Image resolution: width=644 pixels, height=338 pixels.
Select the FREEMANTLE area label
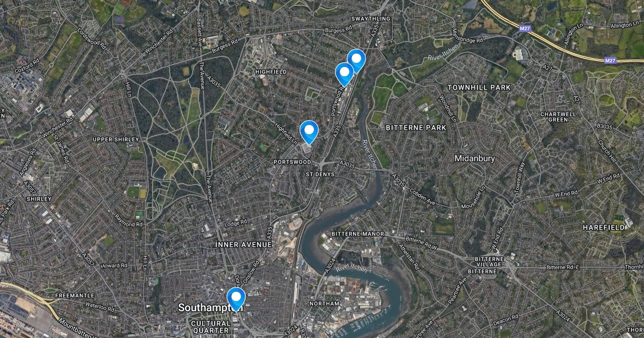click(75, 296)
